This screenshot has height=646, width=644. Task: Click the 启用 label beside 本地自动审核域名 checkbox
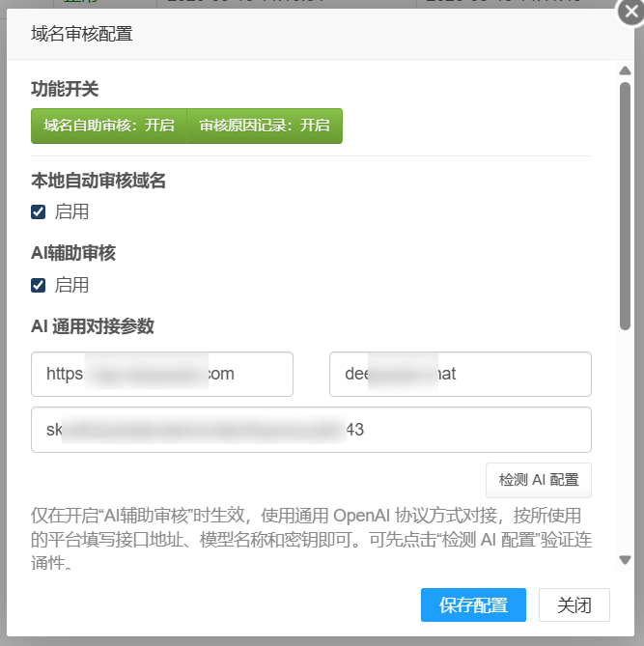[x=72, y=211]
